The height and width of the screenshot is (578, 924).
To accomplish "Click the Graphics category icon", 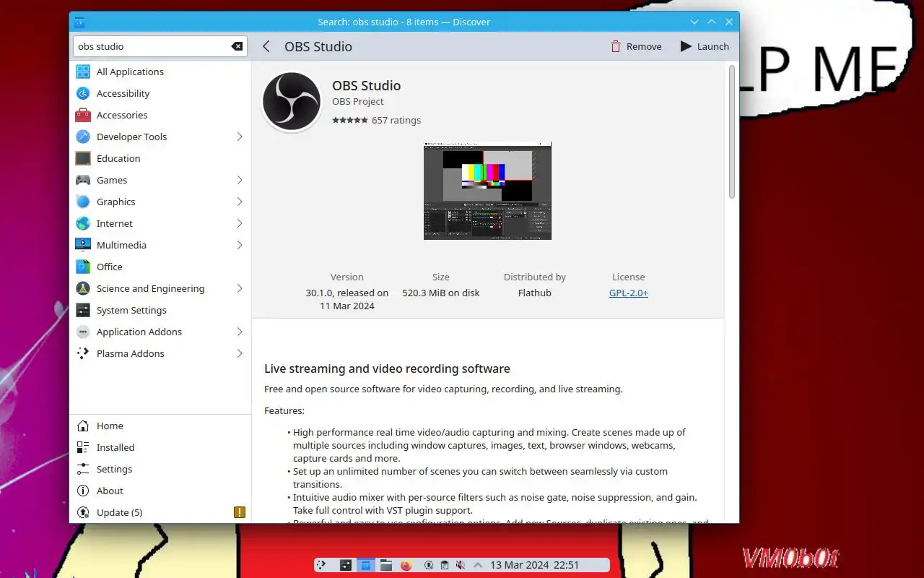I will click(83, 202).
